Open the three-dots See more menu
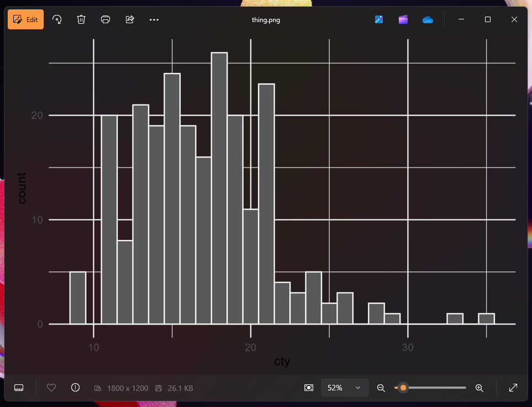The image size is (532, 407). 154,19
